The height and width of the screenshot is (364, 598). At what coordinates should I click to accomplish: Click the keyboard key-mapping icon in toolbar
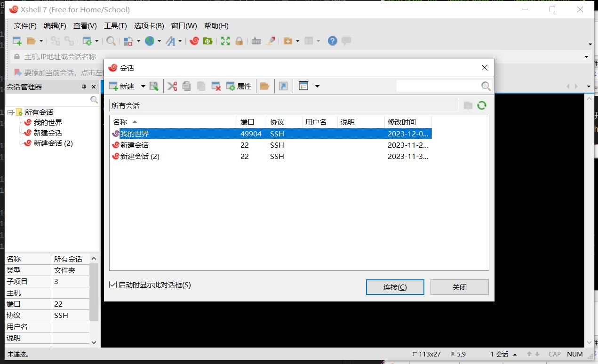pos(256,41)
